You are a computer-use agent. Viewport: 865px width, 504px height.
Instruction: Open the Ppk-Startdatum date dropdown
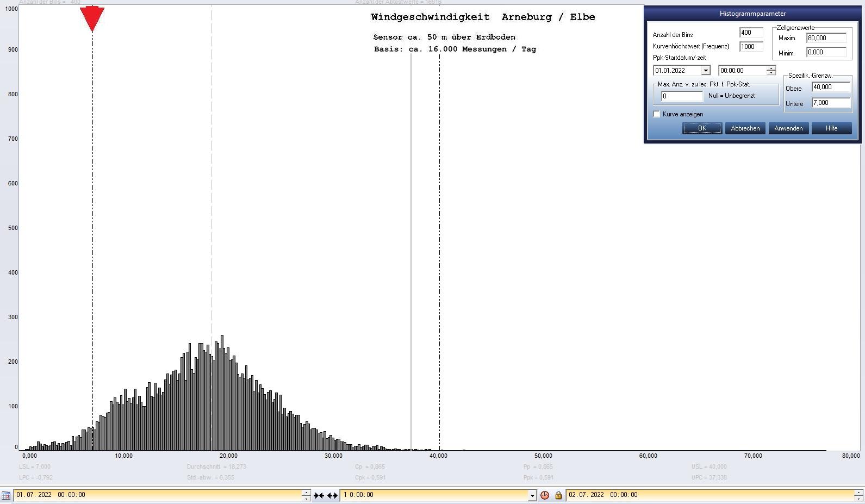[x=705, y=71]
